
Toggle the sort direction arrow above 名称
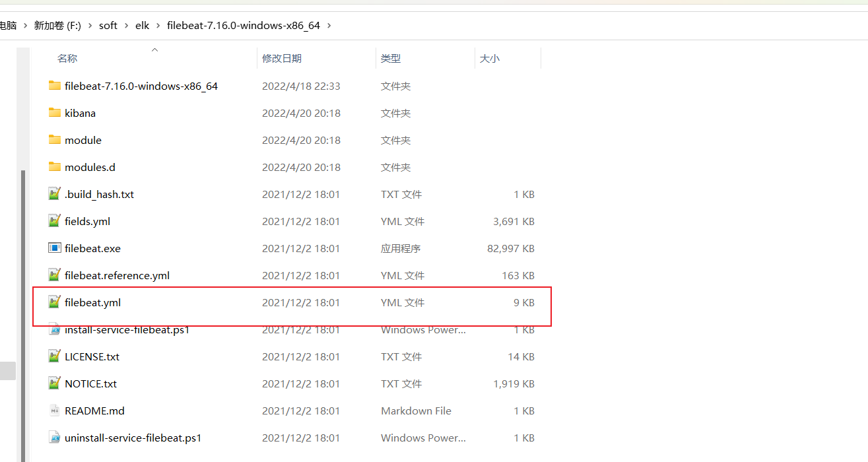pos(154,49)
